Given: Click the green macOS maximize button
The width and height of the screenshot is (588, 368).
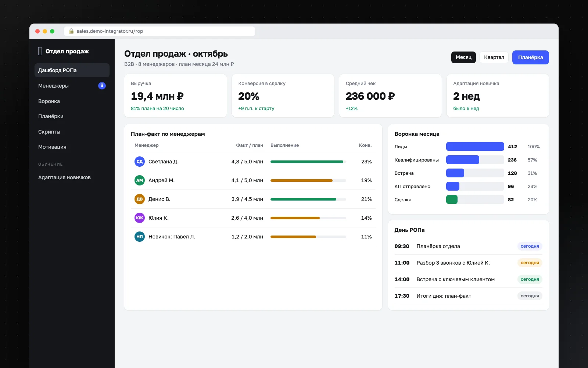Looking at the screenshot, I should 52,31.
